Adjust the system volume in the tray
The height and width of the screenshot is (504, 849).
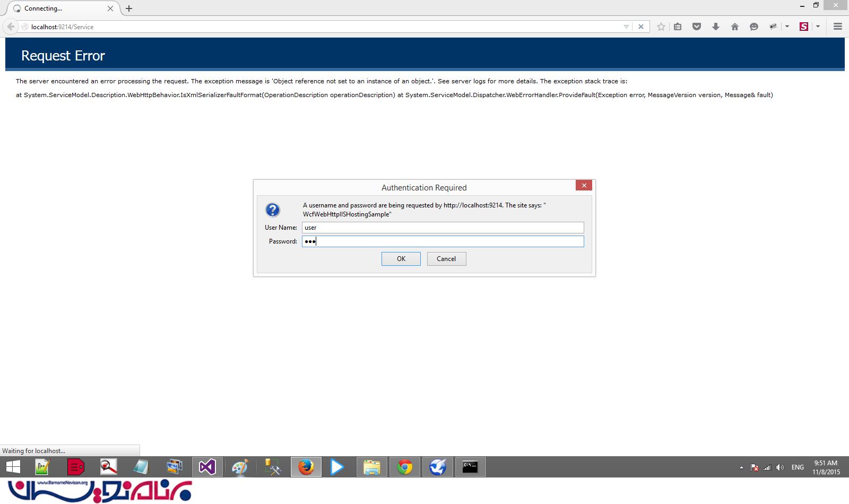[779, 467]
